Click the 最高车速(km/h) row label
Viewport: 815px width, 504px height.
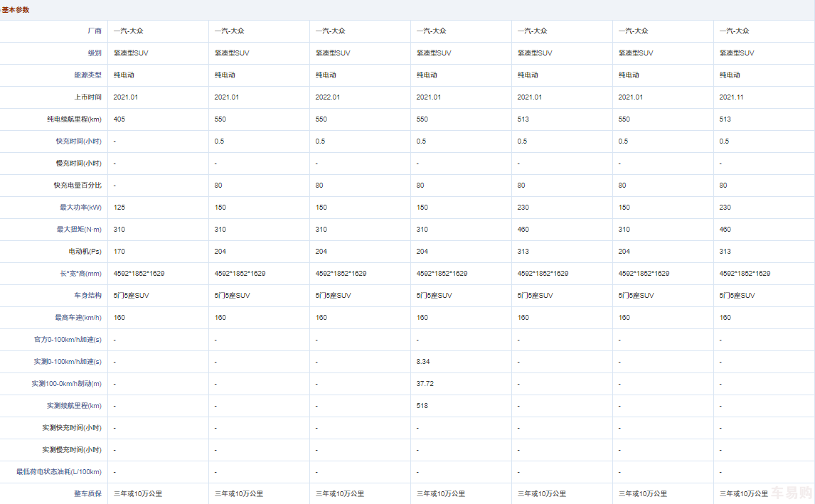78,318
